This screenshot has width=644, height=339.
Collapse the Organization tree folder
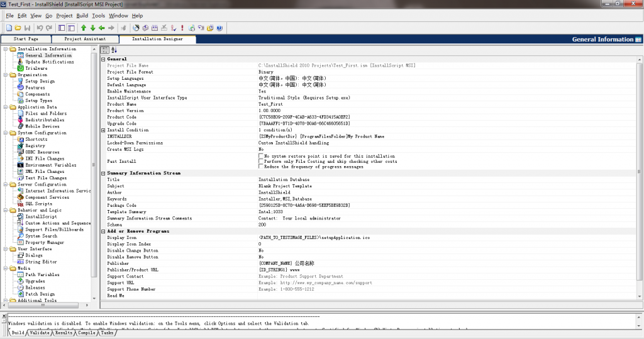click(5, 75)
